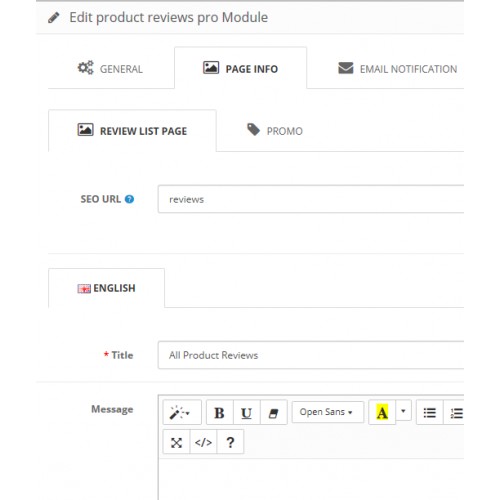Open the magic wand style menu

click(x=182, y=413)
